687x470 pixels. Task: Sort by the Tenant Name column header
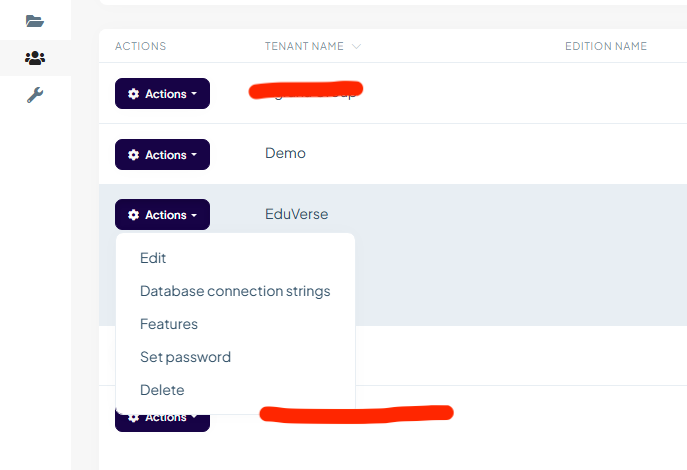304,46
